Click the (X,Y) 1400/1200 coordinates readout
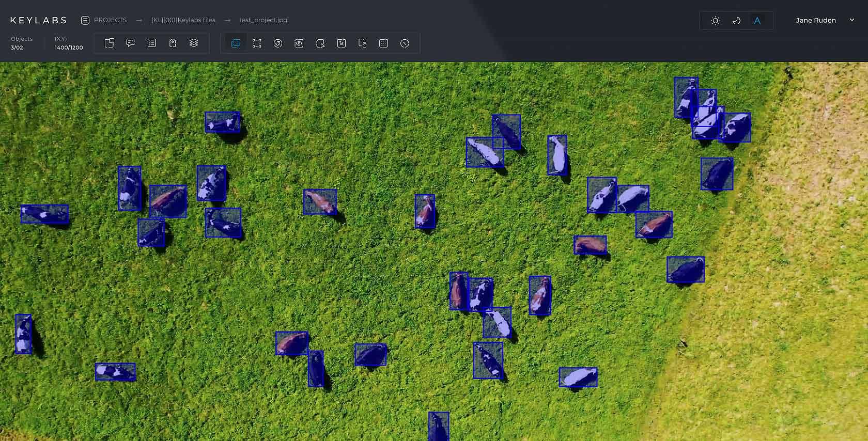This screenshot has width=868, height=441. (69, 43)
